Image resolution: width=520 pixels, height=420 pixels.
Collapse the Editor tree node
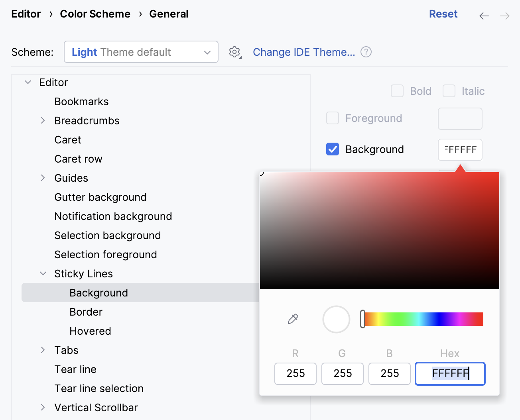click(28, 82)
